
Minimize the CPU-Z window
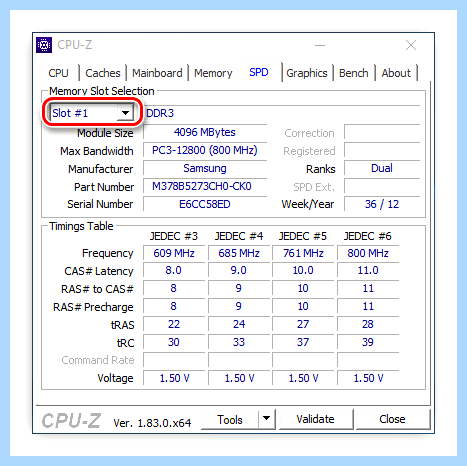[x=320, y=45]
